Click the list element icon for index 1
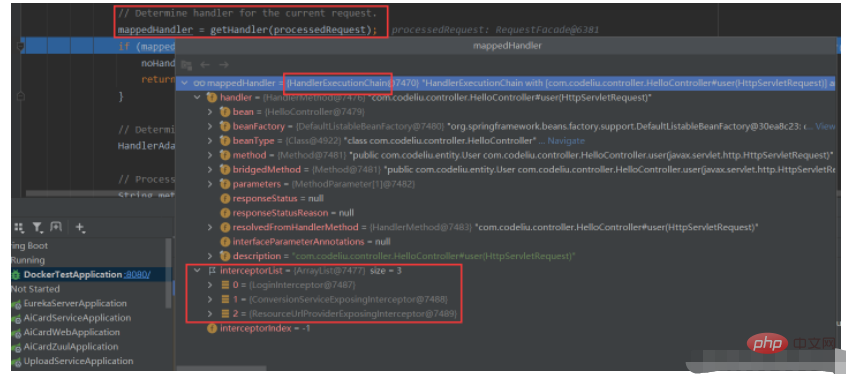 [x=225, y=299]
